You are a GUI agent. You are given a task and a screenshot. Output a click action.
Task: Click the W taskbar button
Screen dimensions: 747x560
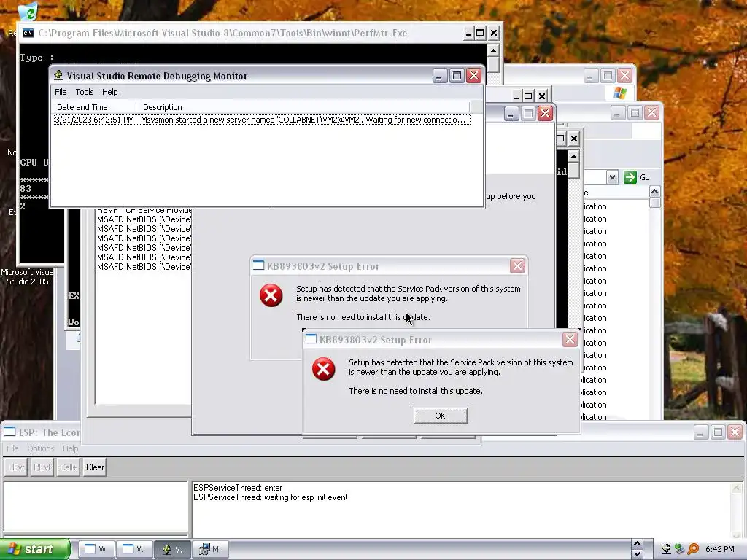pyautogui.click(x=96, y=549)
